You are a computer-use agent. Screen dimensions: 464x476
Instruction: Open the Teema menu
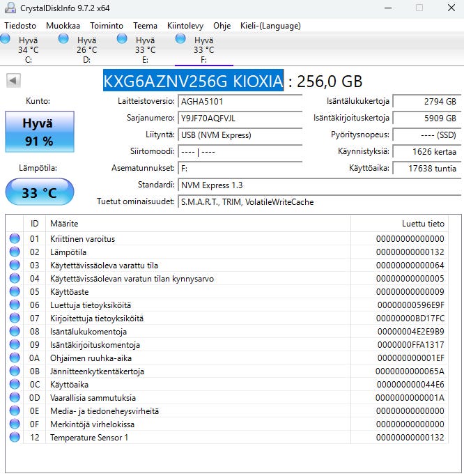tap(145, 26)
